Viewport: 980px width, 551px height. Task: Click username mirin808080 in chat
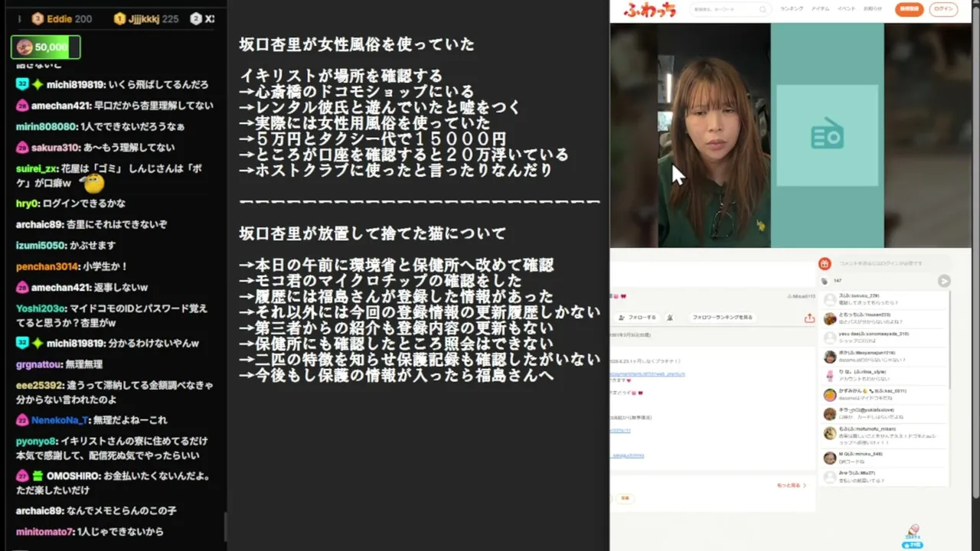(x=46, y=126)
